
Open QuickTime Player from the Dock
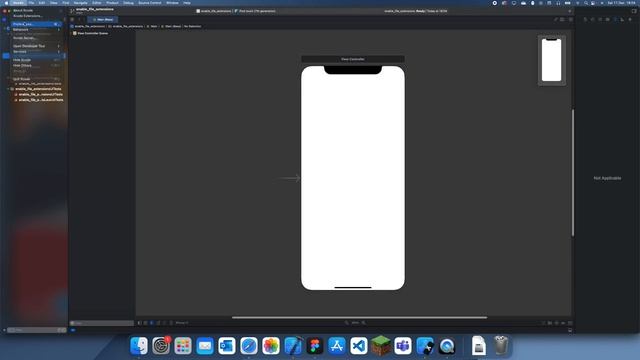pos(447,346)
